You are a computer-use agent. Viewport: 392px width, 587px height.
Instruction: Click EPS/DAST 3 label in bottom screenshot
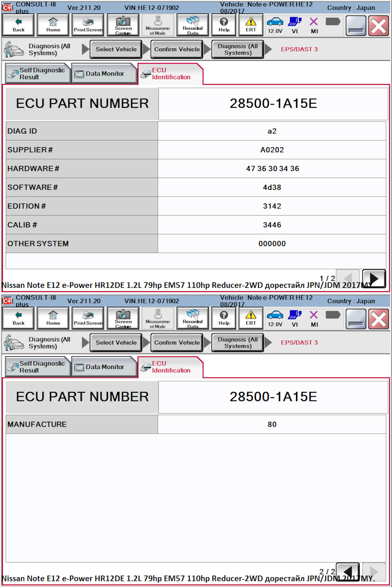299,343
